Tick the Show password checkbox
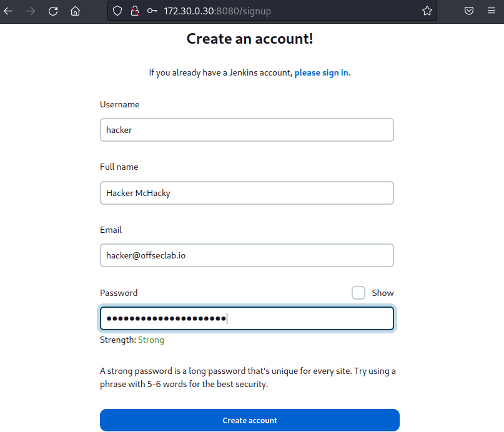504x432 pixels. coord(358,293)
